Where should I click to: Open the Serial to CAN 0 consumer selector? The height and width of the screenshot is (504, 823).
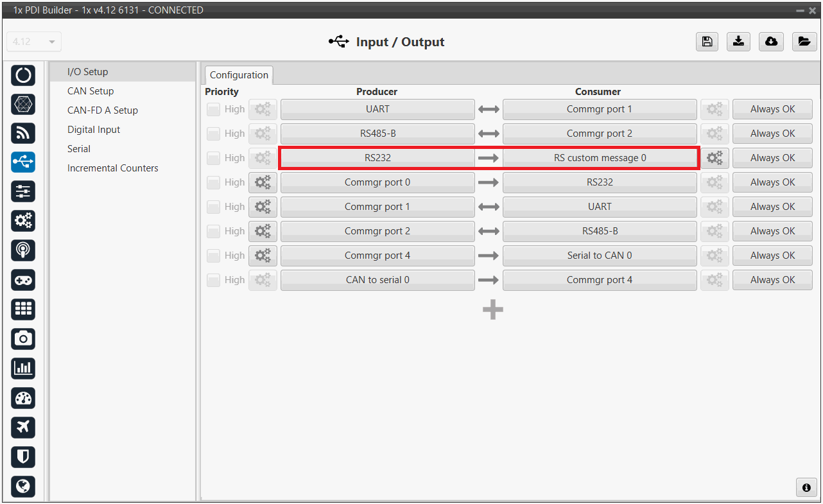coord(599,256)
